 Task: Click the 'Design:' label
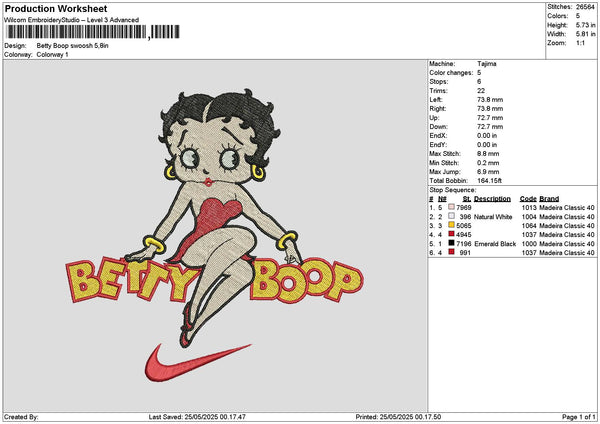[15, 46]
